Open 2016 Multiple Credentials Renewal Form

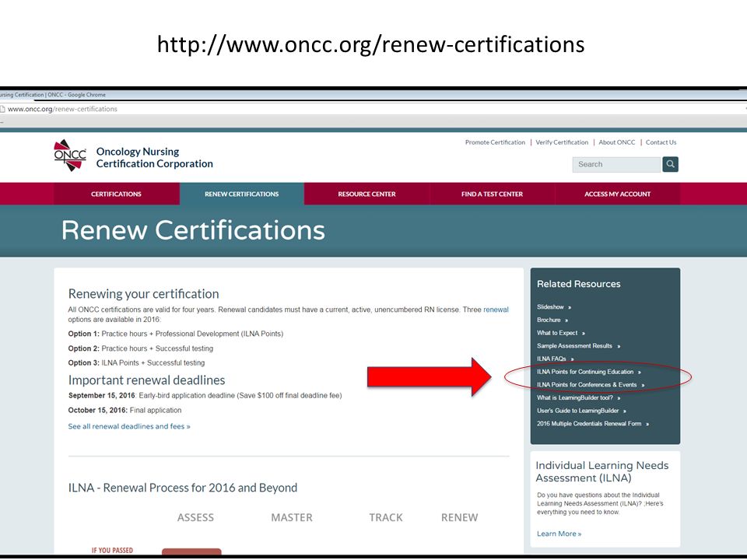pyautogui.click(x=593, y=423)
